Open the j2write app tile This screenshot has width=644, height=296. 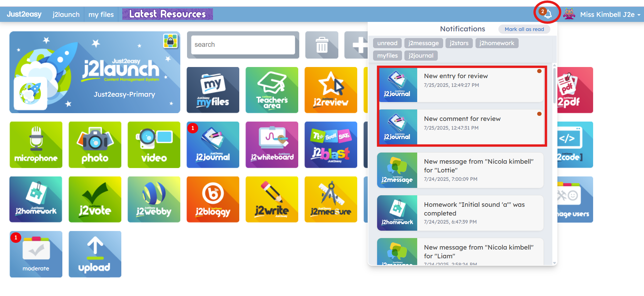point(272,199)
